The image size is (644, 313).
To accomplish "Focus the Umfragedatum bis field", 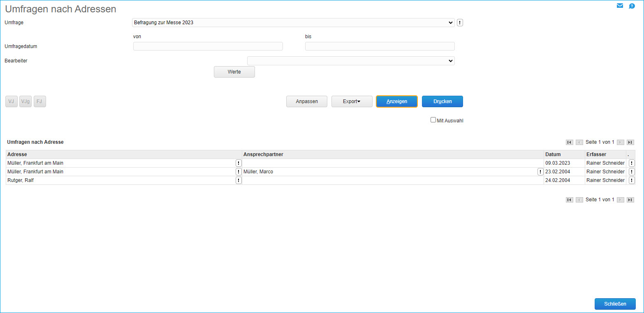I will coord(380,46).
